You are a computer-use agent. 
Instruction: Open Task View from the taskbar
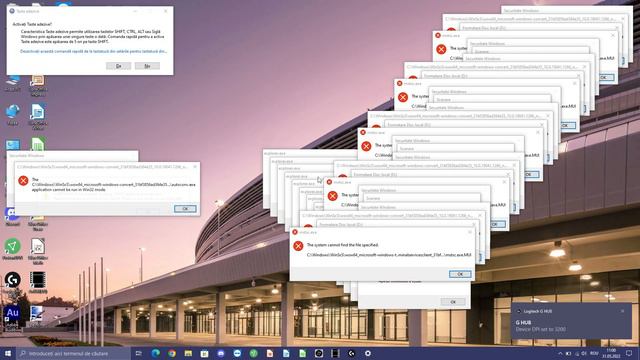(139, 353)
